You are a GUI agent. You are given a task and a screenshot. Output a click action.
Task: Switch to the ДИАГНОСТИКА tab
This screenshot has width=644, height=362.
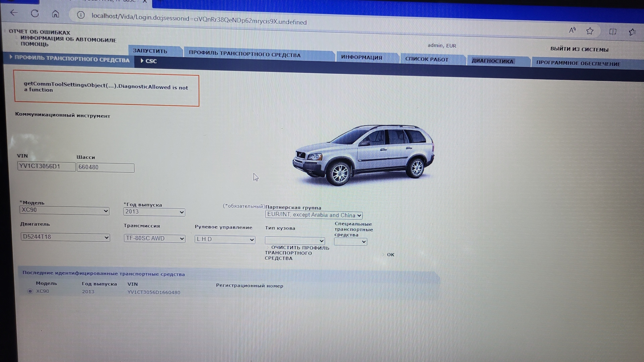click(x=492, y=61)
